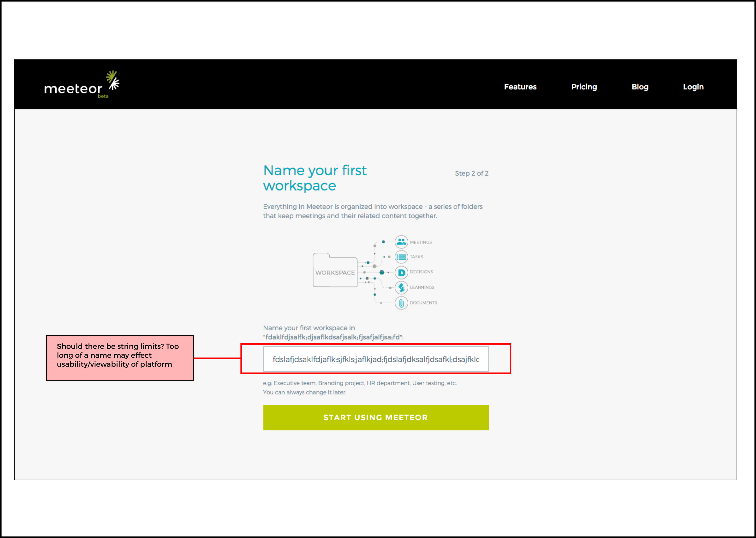Image resolution: width=756 pixels, height=538 pixels.
Task: Click the TASKS label
Action: (x=416, y=257)
